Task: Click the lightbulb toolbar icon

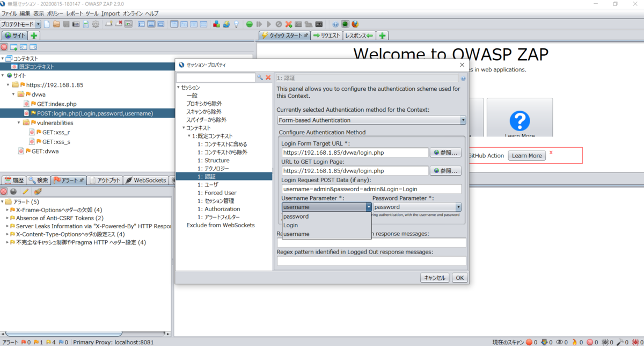Action: click(x=236, y=24)
